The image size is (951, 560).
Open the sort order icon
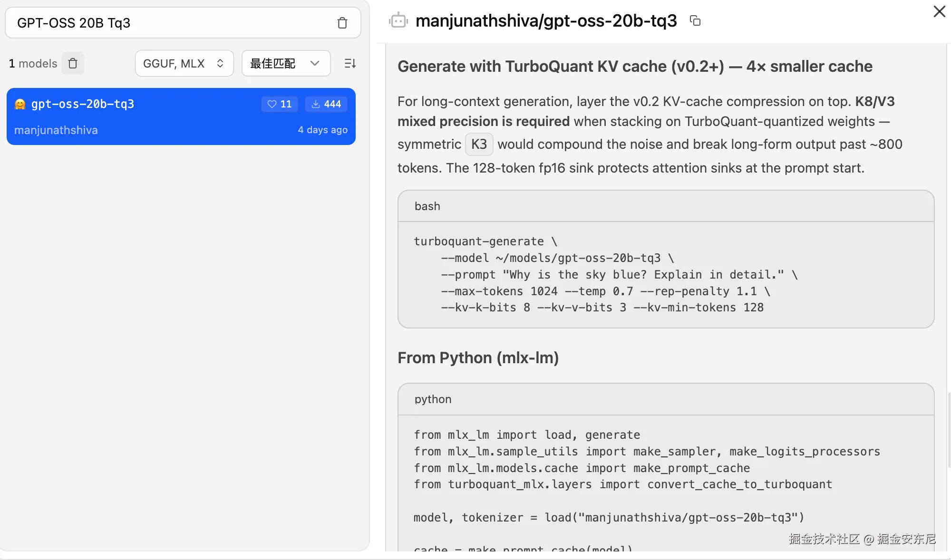[350, 63]
